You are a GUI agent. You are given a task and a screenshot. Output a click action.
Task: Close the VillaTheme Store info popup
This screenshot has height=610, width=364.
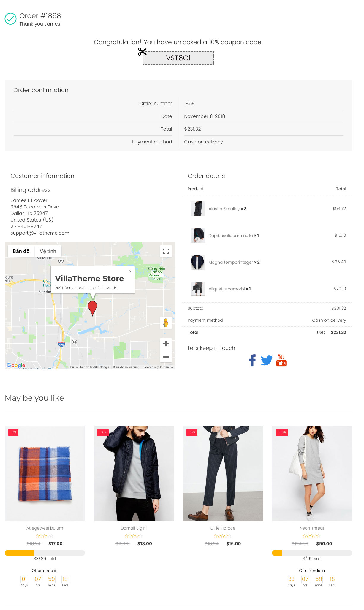click(x=129, y=271)
